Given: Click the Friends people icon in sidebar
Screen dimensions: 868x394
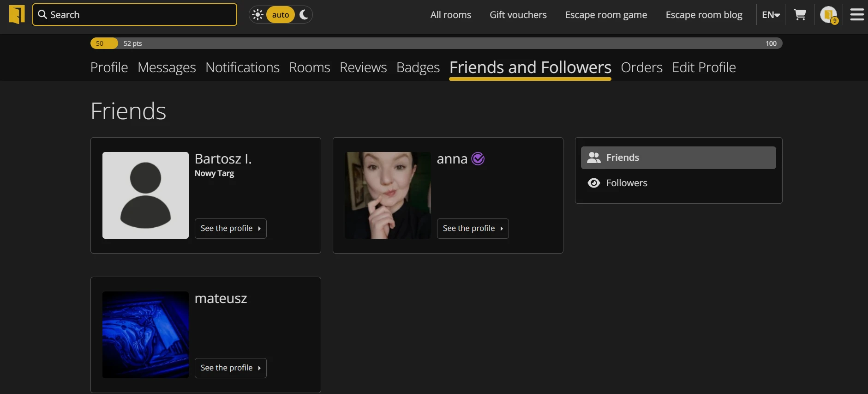Looking at the screenshot, I should [x=593, y=158].
